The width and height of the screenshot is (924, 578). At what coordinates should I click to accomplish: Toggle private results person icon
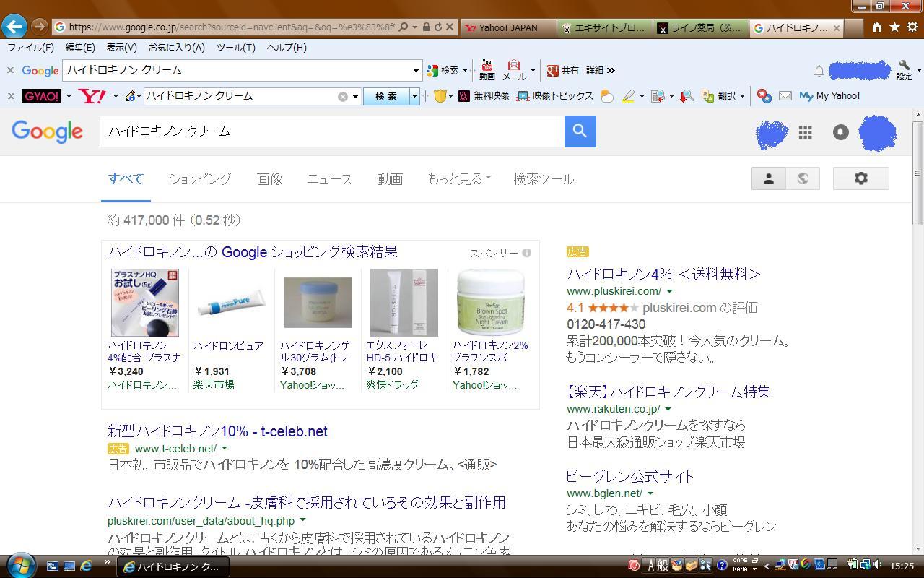point(769,178)
